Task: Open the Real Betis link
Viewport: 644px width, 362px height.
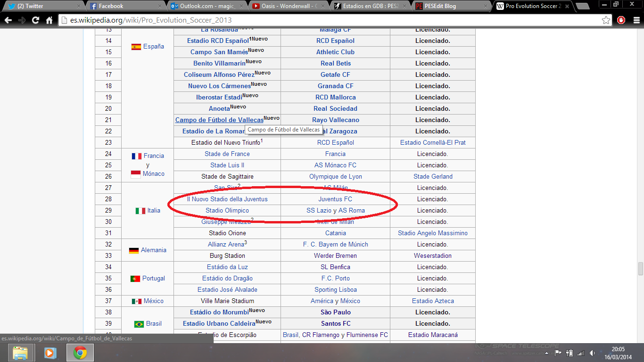Action: click(336, 64)
